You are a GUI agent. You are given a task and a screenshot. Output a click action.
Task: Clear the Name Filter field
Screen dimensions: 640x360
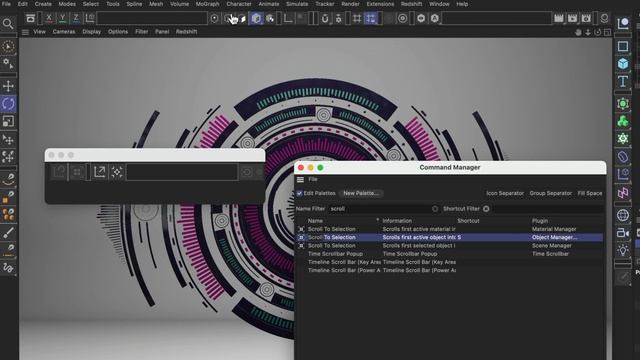point(435,209)
